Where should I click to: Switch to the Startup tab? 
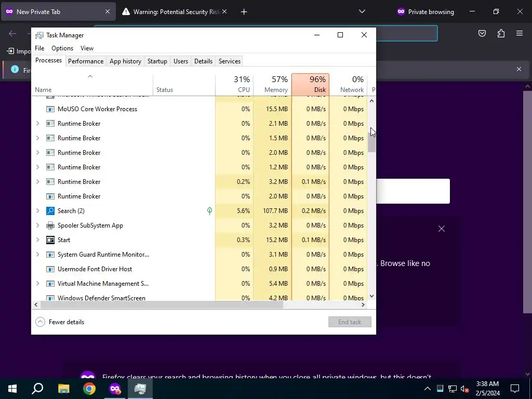click(157, 61)
